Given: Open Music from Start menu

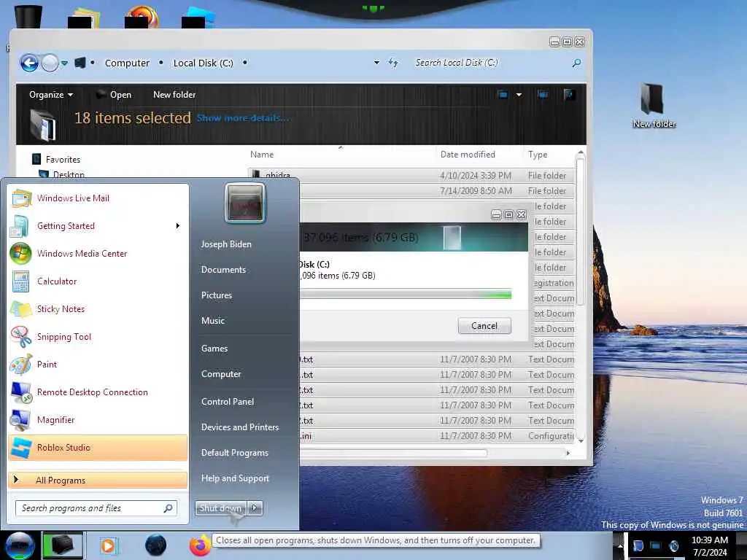Looking at the screenshot, I should click(213, 321).
